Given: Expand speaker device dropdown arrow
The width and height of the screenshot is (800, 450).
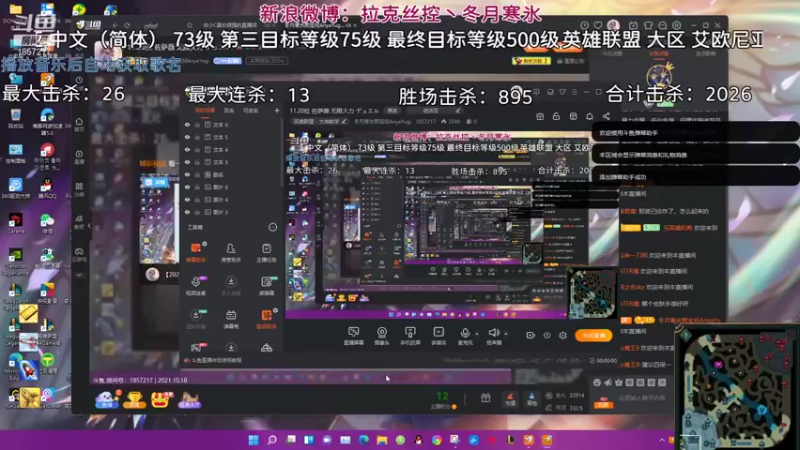Looking at the screenshot, I should click(506, 334).
